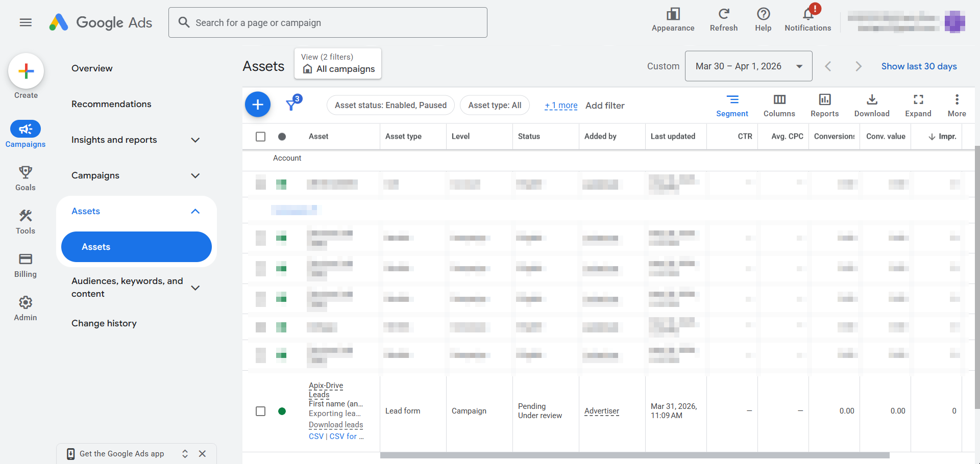Check the select-all checkbox in the header
This screenshot has width=980, height=464.
pyautogui.click(x=261, y=136)
